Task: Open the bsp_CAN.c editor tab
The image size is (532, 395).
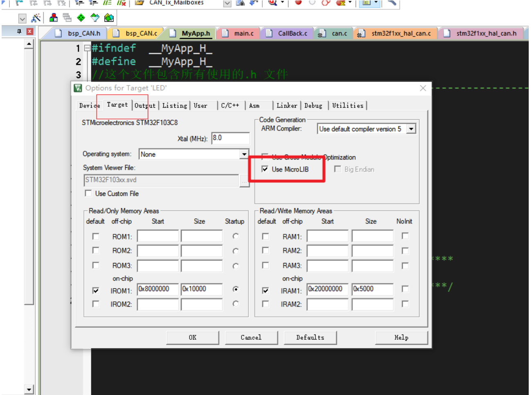Action: point(137,34)
